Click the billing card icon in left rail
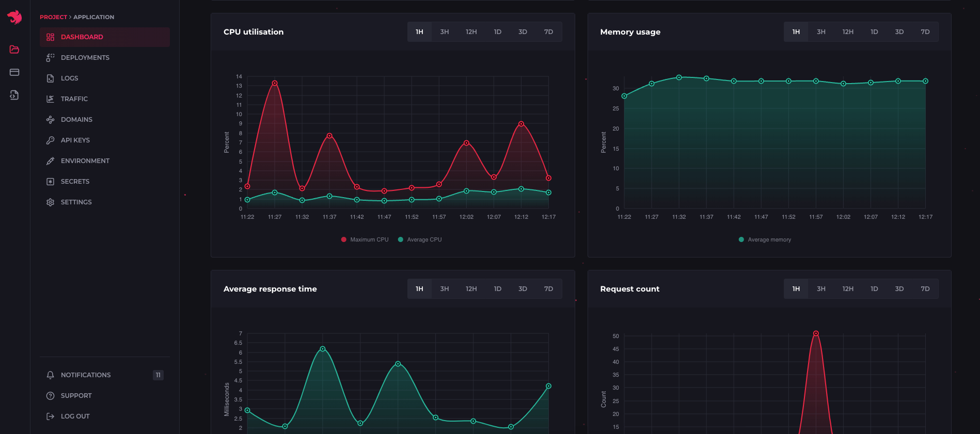 [14, 72]
